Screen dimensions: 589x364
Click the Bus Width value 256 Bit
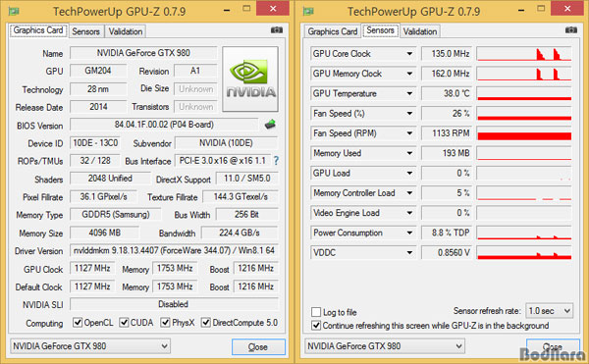246,214
